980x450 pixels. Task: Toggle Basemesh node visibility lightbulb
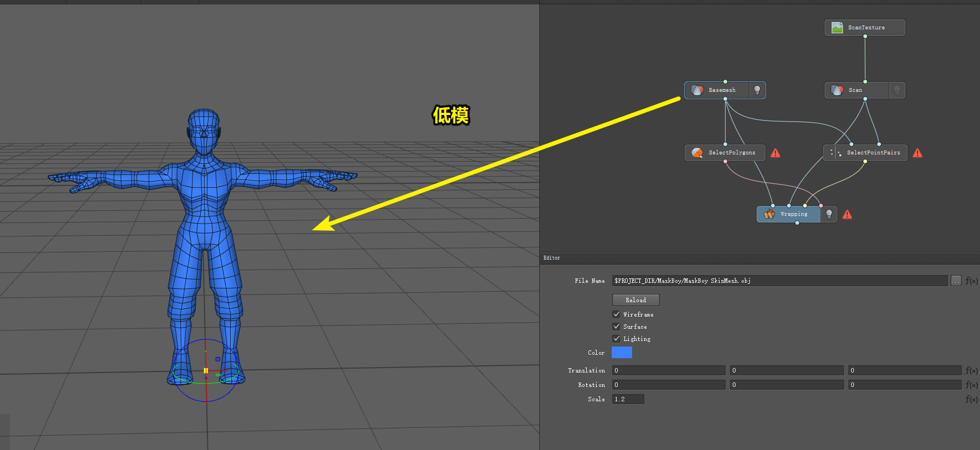coord(757,90)
